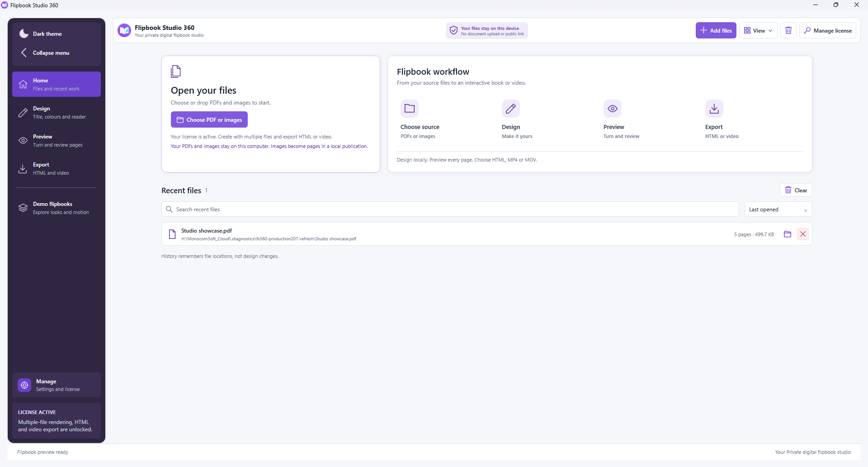The width and height of the screenshot is (868, 467).
Task: Toggle the Dark theme option
Action: (57, 34)
